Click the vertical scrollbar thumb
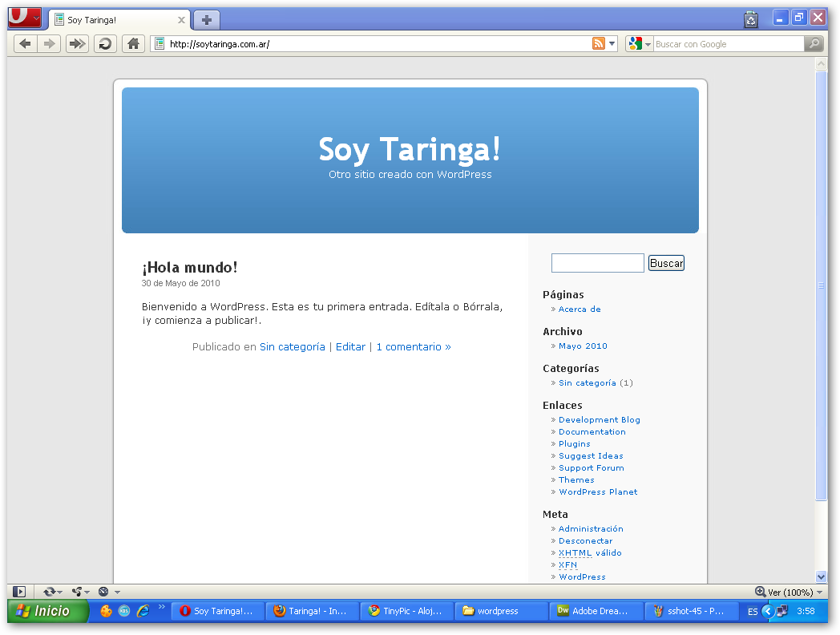Viewport: 840px width, 635px height. (822, 285)
